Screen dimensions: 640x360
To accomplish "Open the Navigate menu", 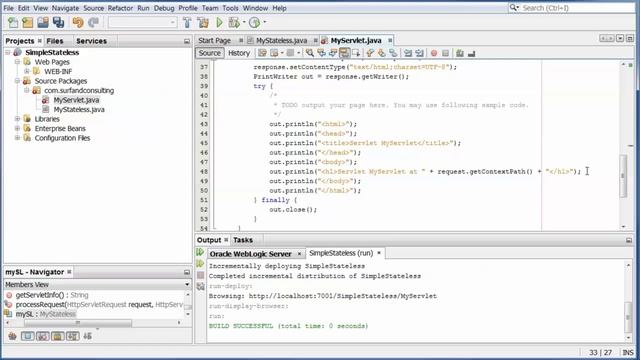I will coord(65,8).
